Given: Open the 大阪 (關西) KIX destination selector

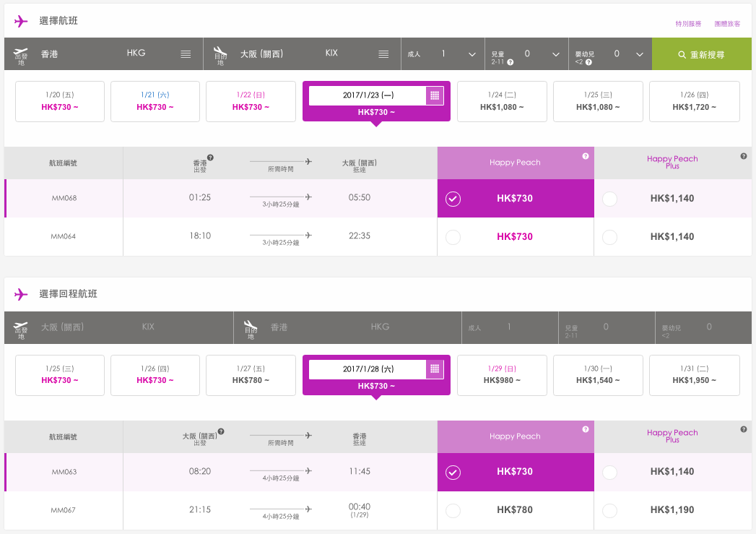Looking at the screenshot, I should (303, 54).
